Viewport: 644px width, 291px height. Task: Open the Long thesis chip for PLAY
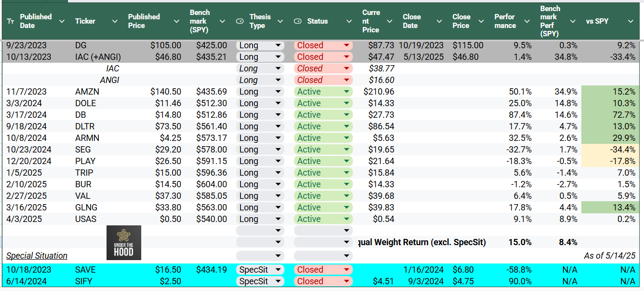(260, 161)
